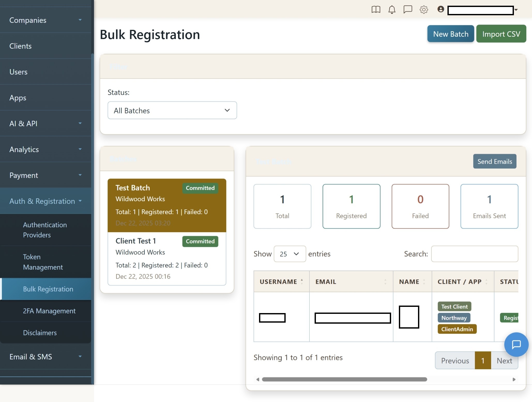Open the notifications bell icon
Image resolution: width=532 pixels, height=402 pixels.
pos(392,10)
